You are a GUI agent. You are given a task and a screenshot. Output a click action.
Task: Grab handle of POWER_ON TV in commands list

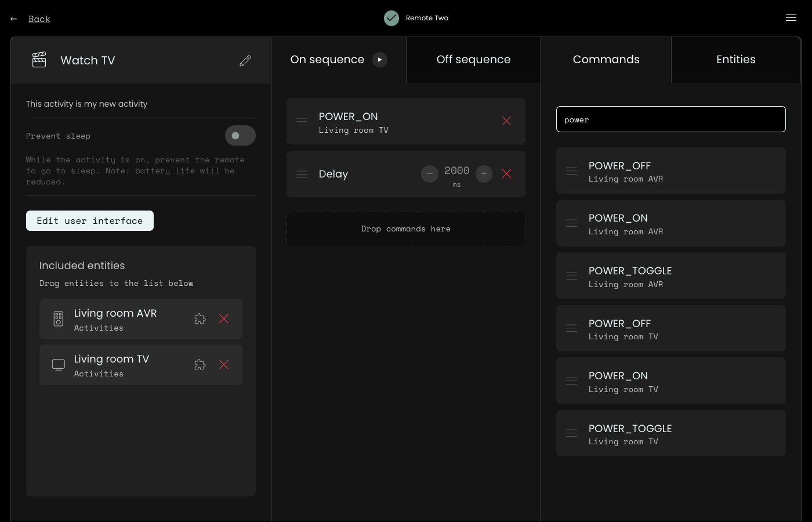(x=572, y=381)
